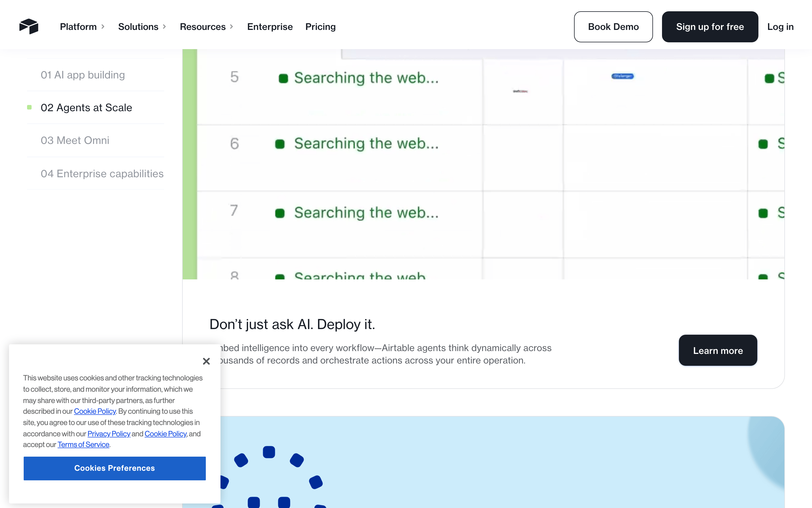Open the Cookies Preferences button
This screenshot has height=508, width=812.
[114, 468]
